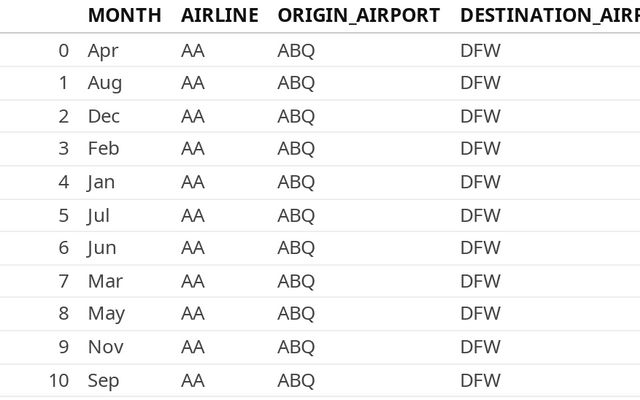The width and height of the screenshot is (640, 400).
Task: Click the Mar month cell
Action: click(x=105, y=281)
